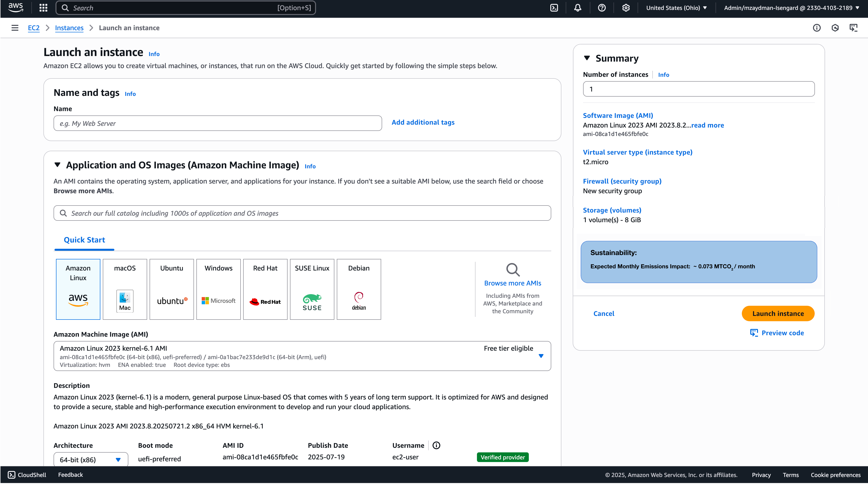
Task: Expand the Amazon Machine Image selection dropdown
Action: click(541, 356)
